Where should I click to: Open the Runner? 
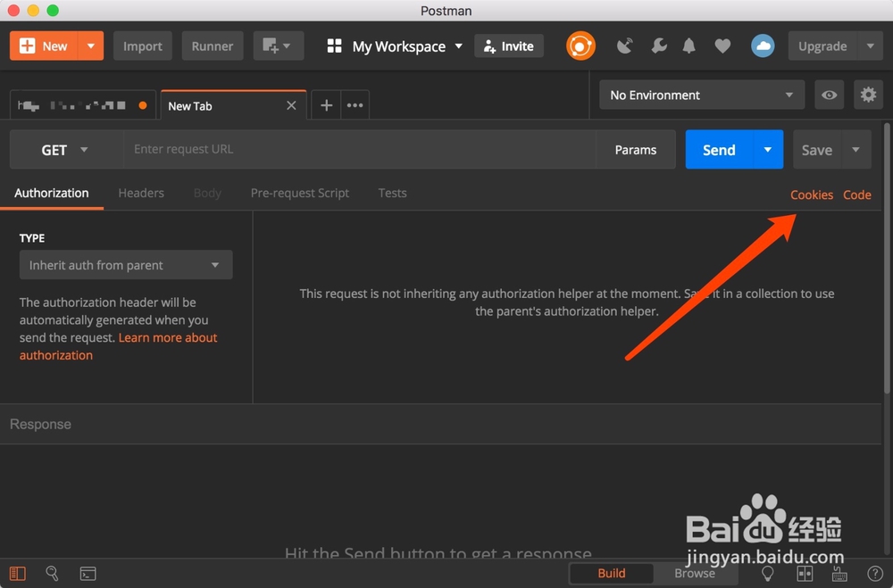(212, 46)
